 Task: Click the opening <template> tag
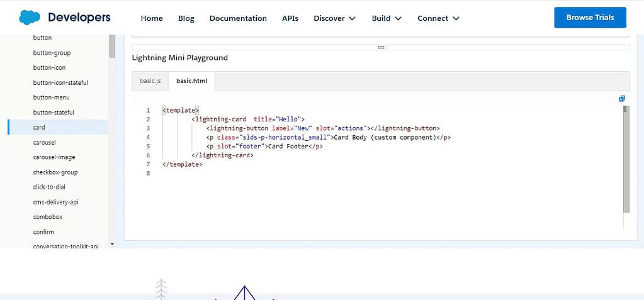(181, 111)
